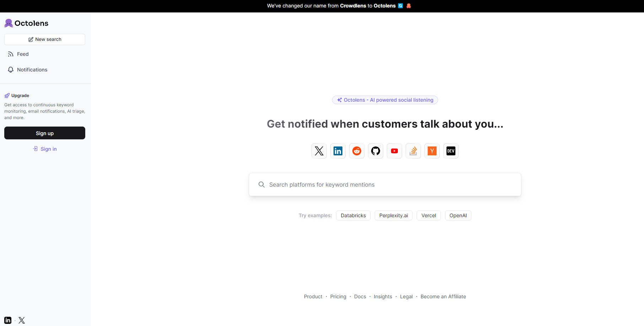Focus the keyword mentions search field
This screenshot has width=644, height=326.
point(385,185)
